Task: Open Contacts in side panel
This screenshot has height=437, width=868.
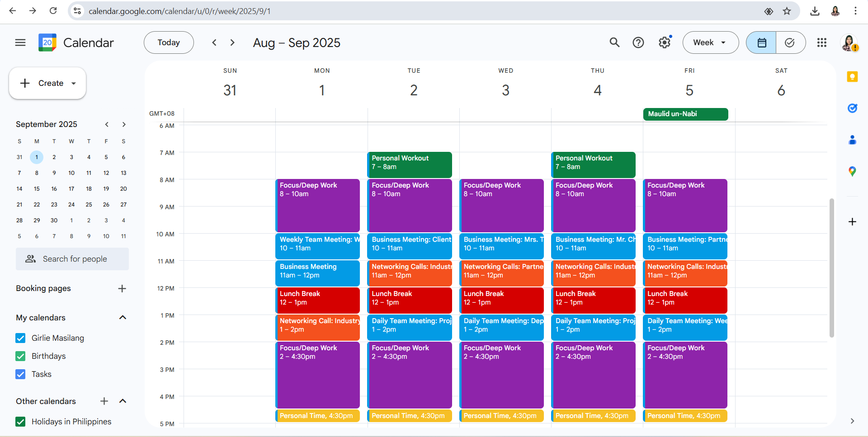Action: 852,140
